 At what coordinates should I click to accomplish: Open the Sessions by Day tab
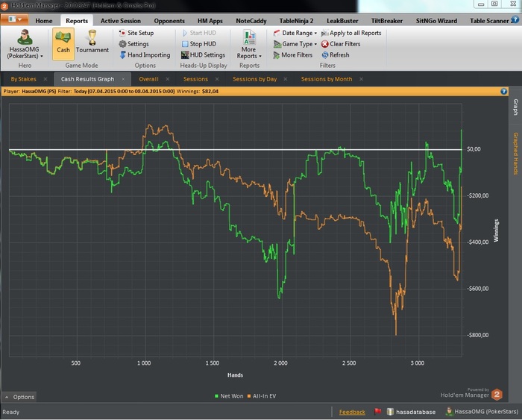pyautogui.click(x=254, y=79)
